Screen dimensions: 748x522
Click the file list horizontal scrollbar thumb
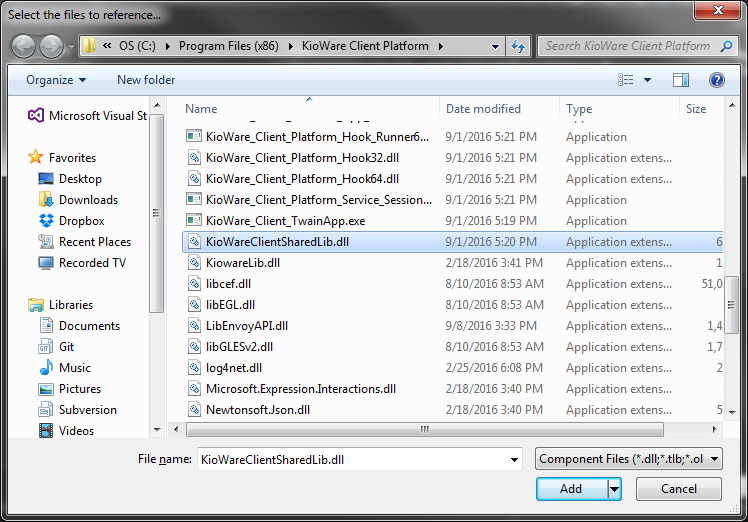coord(425,429)
